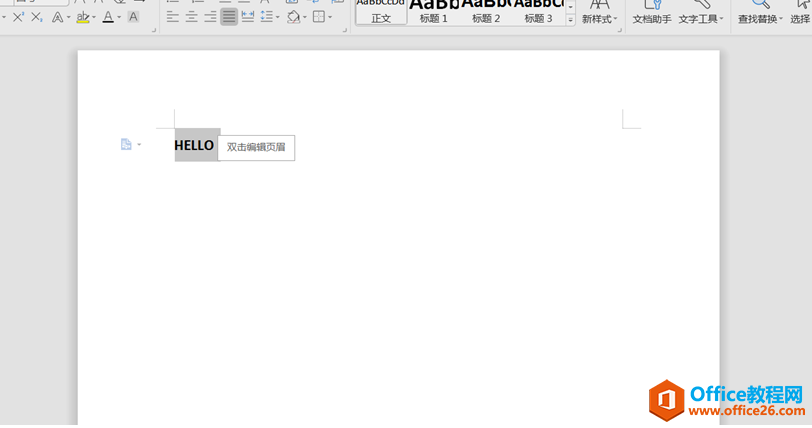Apply distributed alignment
The height and width of the screenshot is (428, 812).
click(x=248, y=17)
